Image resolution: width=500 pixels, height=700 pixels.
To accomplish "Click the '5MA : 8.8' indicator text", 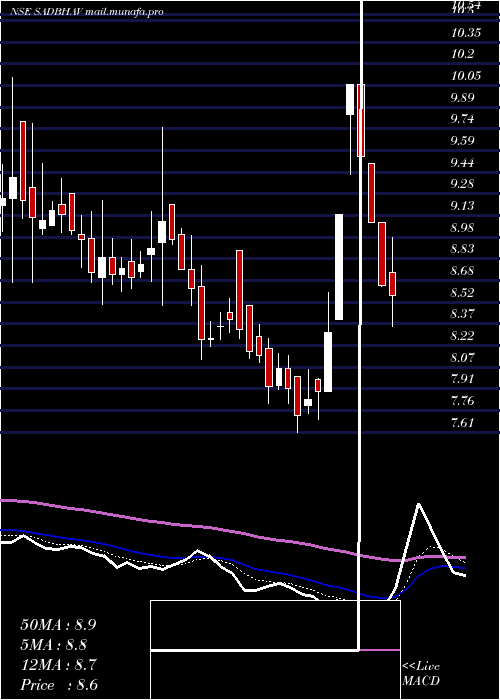I will [x=54, y=645].
